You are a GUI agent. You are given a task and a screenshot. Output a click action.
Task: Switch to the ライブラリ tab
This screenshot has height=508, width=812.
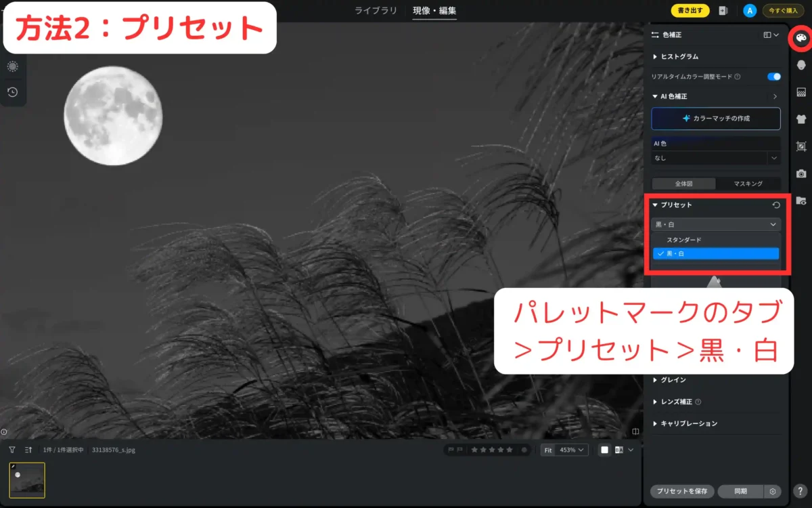point(376,10)
